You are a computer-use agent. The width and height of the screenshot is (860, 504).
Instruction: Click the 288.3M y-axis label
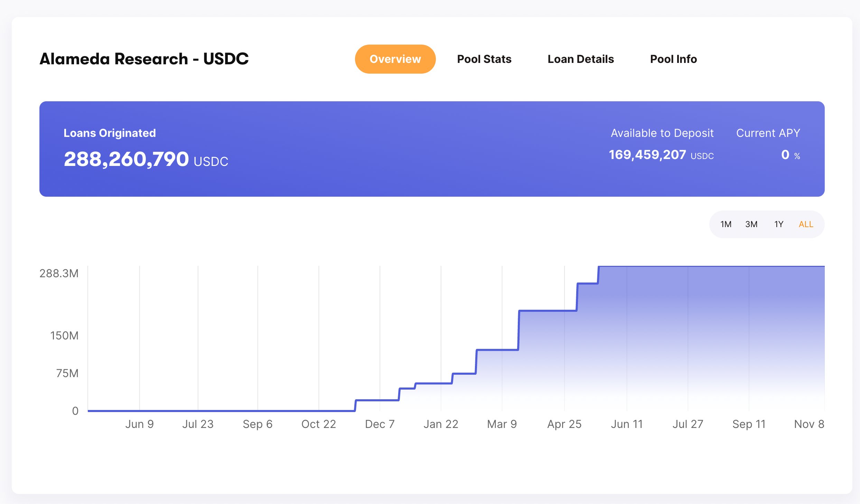pos(59,273)
